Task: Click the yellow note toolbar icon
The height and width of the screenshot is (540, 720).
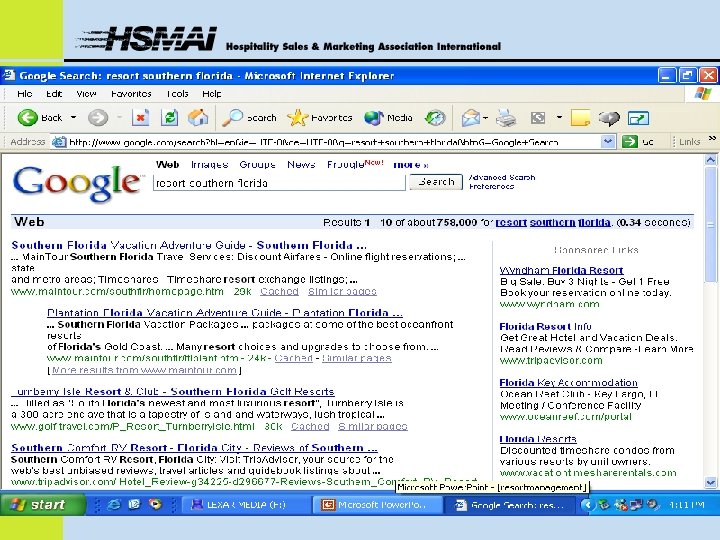Action: pyautogui.click(x=580, y=118)
